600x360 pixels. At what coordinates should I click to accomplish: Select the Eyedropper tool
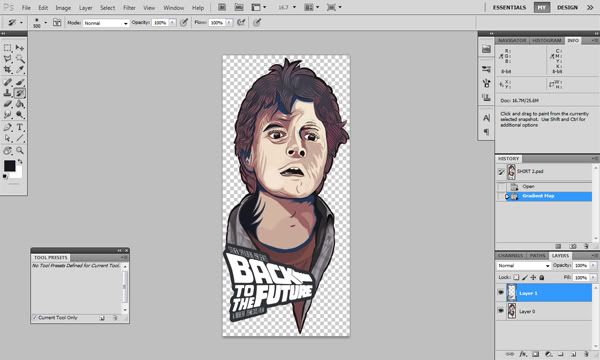point(20,70)
